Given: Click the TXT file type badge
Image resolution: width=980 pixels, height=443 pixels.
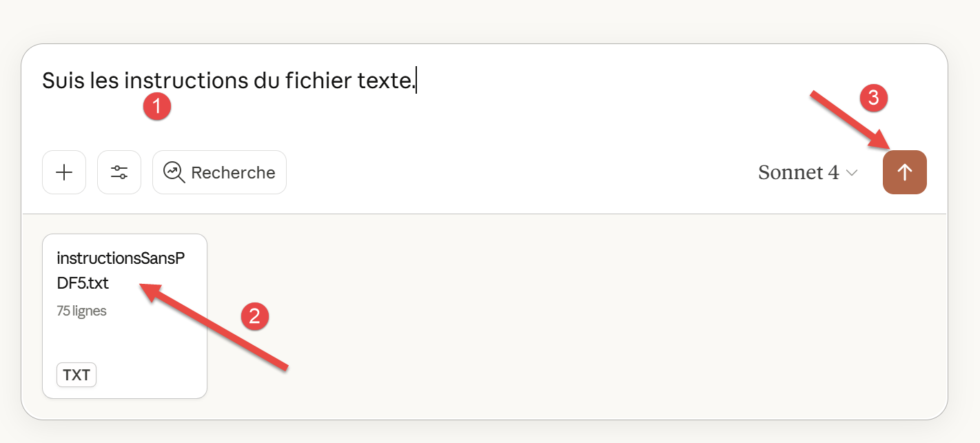Looking at the screenshot, I should [x=76, y=375].
